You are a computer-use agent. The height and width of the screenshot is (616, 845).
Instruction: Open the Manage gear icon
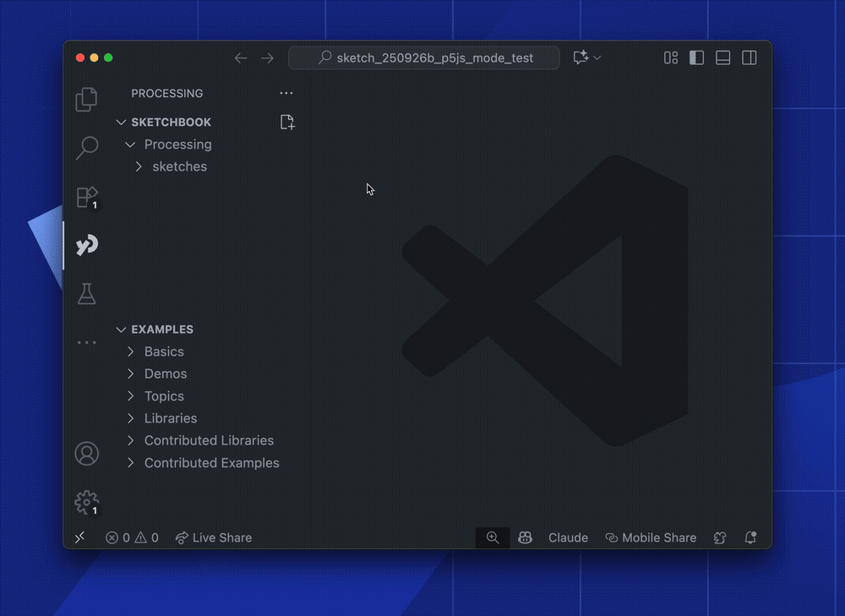86,503
